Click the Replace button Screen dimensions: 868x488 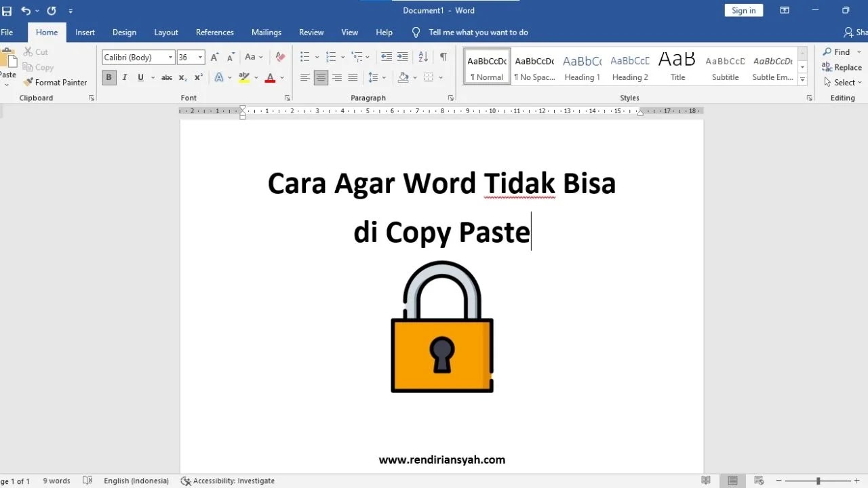(x=842, y=67)
